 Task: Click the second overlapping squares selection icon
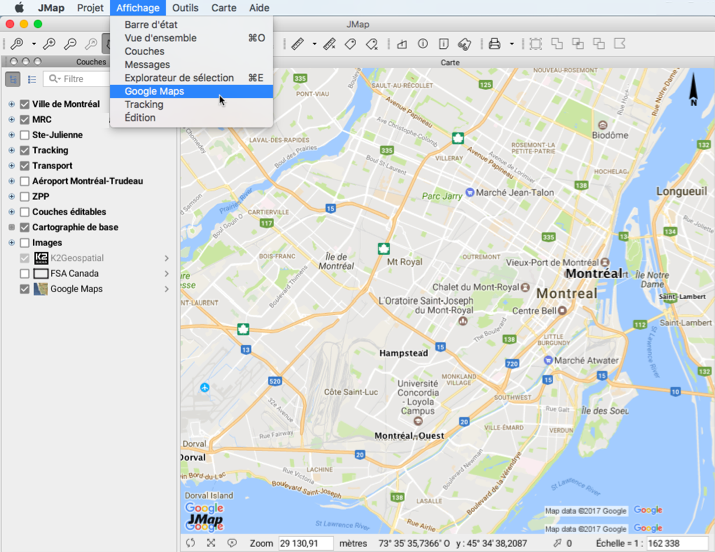[x=578, y=44]
